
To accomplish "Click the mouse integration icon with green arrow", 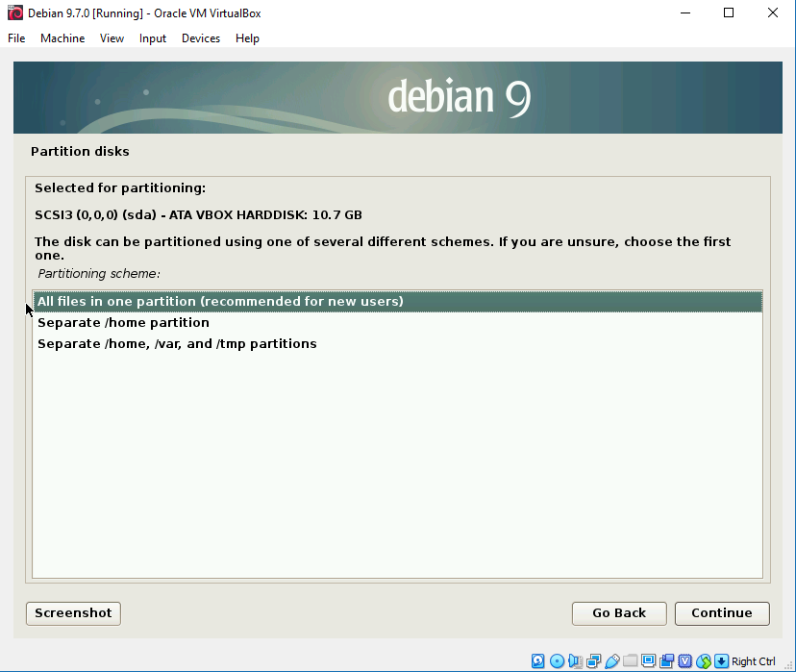I will pyautogui.click(x=703, y=660).
